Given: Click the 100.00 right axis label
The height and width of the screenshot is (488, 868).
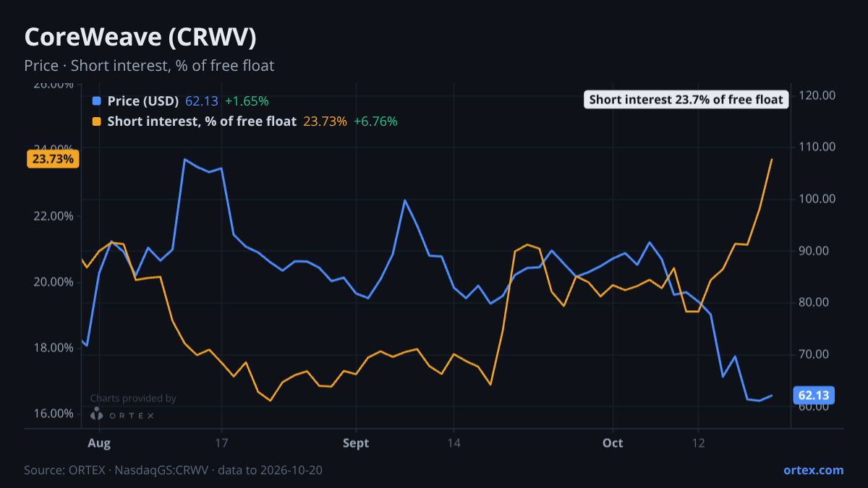Looking at the screenshot, I should [x=817, y=199].
